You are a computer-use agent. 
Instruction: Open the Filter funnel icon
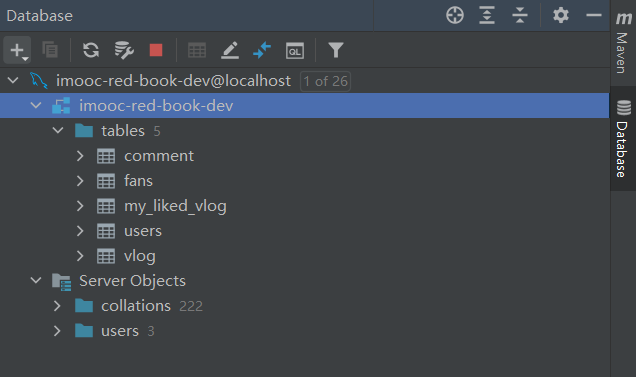pyautogui.click(x=336, y=50)
